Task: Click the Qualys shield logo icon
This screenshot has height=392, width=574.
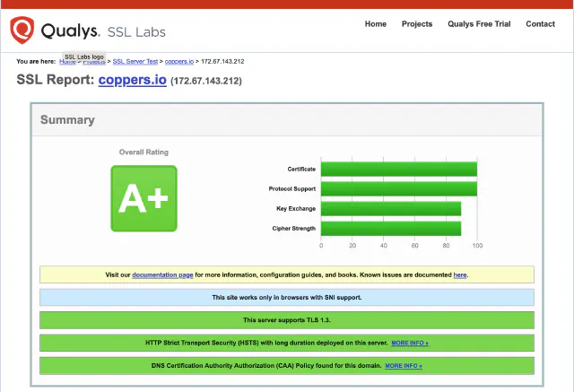Action: pyautogui.click(x=22, y=30)
